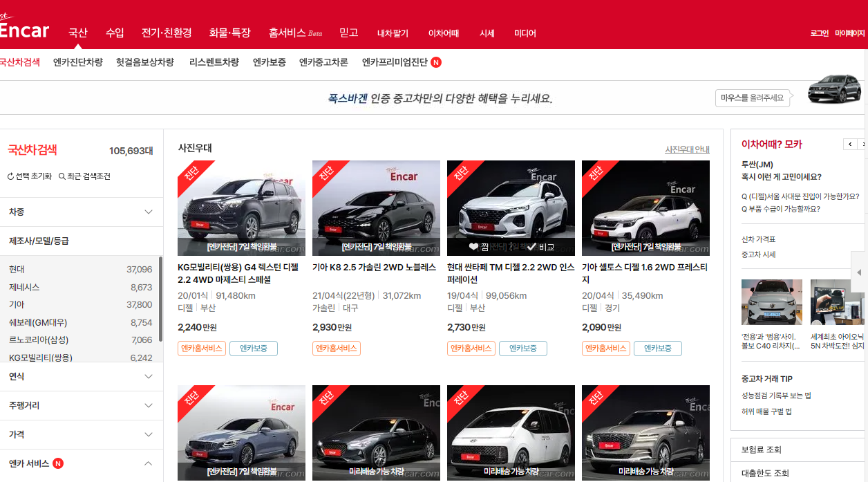Open the 볼보 C40 리차지 article thumbnail
868x482 pixels.
(772, 302)
